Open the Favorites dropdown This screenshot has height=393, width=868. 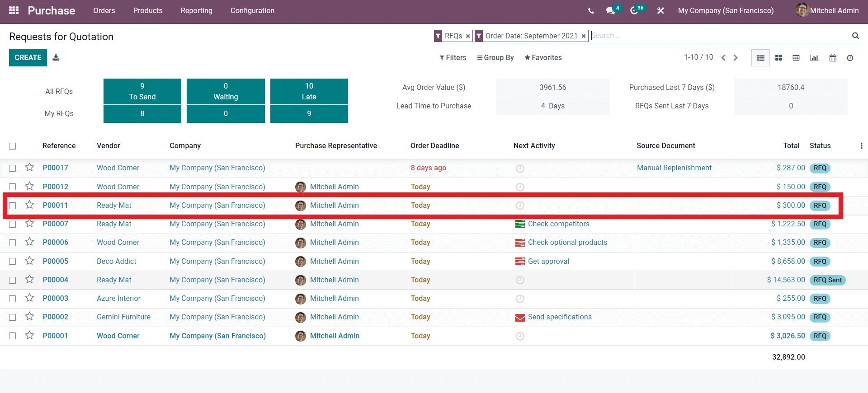[x=543, y=58]
